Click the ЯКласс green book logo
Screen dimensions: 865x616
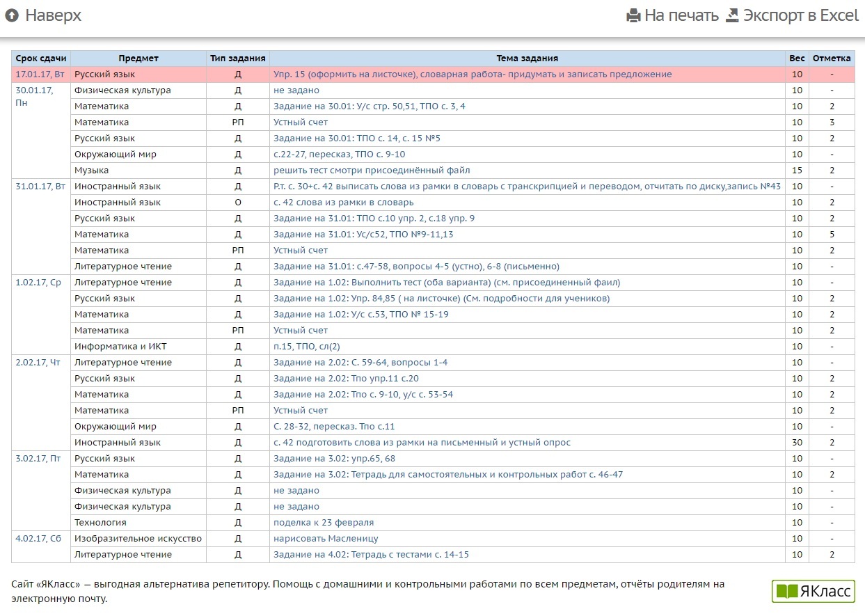[x=813, y=591]
